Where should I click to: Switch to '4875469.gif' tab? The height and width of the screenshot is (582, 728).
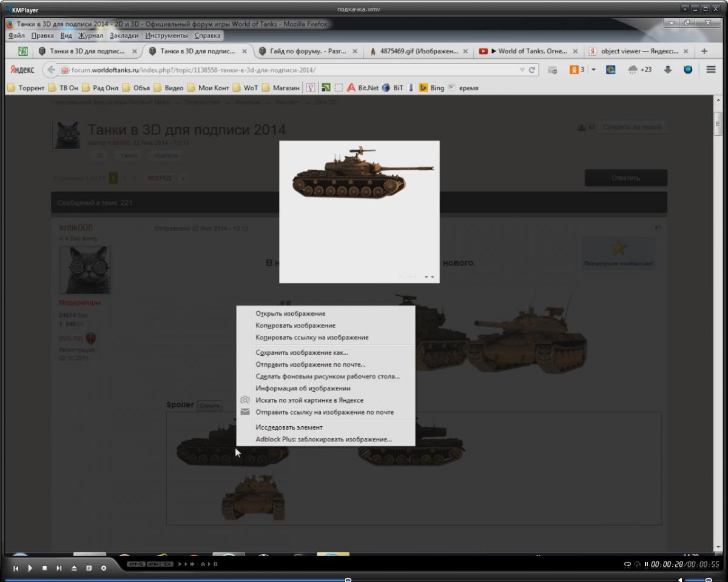[419, 52]
